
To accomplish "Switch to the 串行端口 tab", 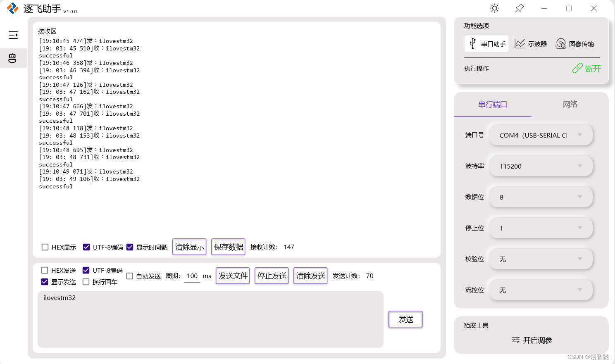I will pyautogui.click(x=493, y=105).
